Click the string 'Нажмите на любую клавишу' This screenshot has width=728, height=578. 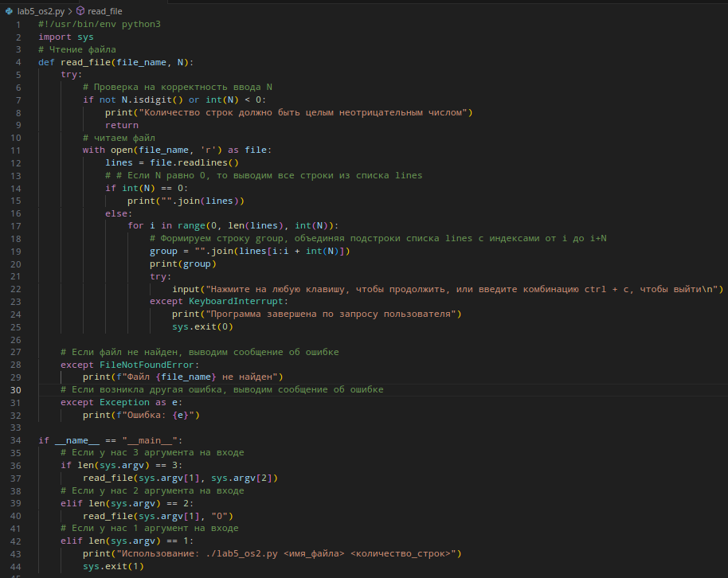point(278,289)
